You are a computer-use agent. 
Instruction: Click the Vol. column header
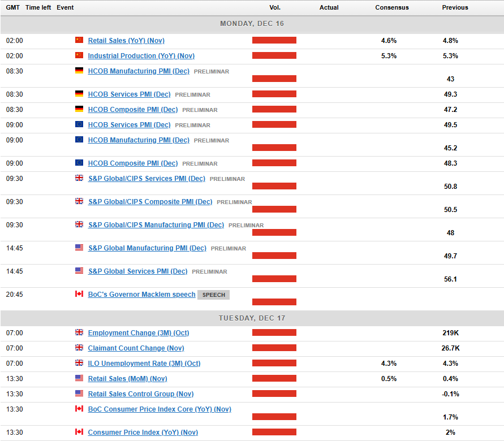point(275,7)
